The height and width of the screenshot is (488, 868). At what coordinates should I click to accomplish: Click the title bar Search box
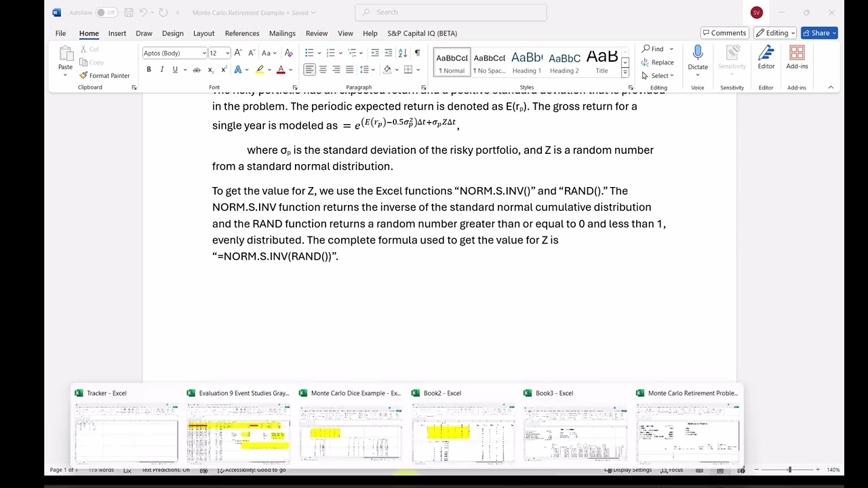[x=451, y=12]
